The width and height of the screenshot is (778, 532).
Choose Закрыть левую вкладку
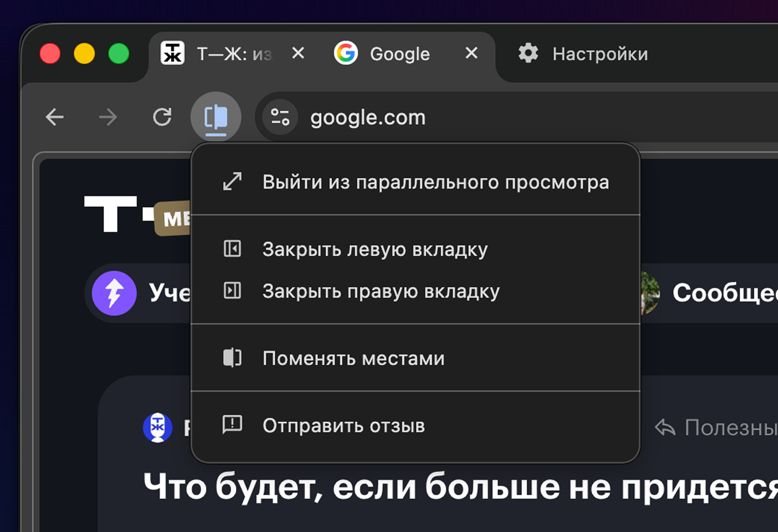coord(416,249)
